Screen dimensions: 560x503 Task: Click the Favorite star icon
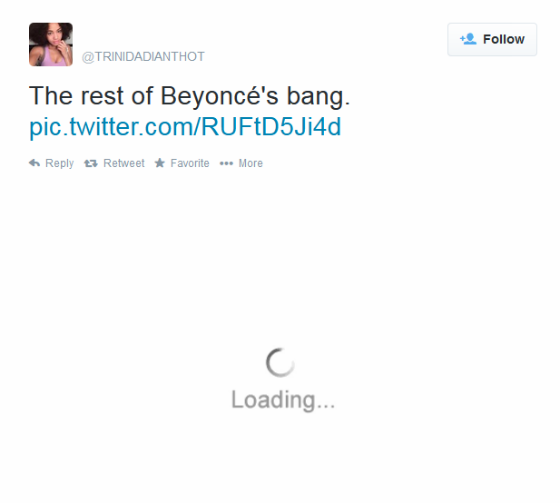(x=160, y=163)
